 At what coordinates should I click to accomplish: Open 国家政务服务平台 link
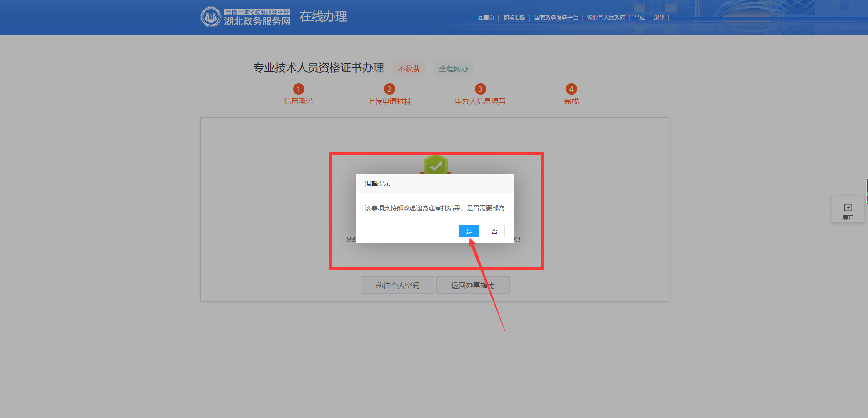556,18
